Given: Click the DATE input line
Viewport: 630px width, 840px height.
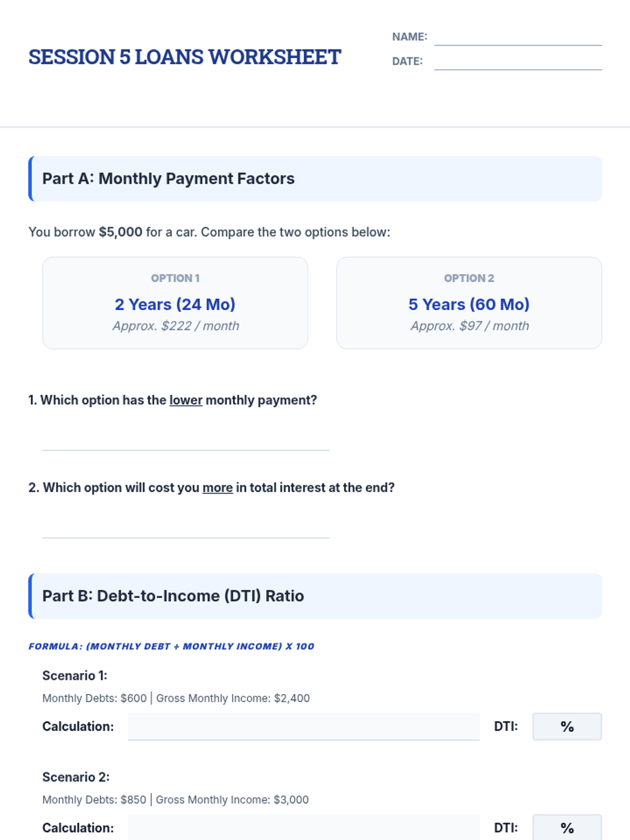Looking at the screenshot, I should coord(518,62).
